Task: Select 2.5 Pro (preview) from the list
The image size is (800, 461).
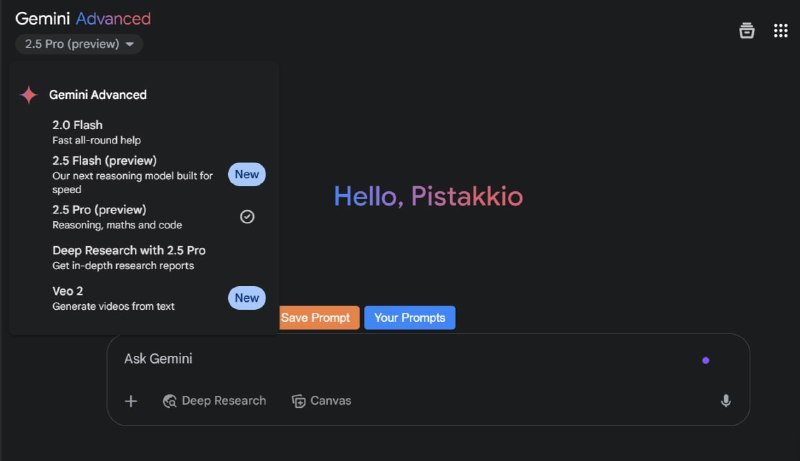Action: [143, 217]
